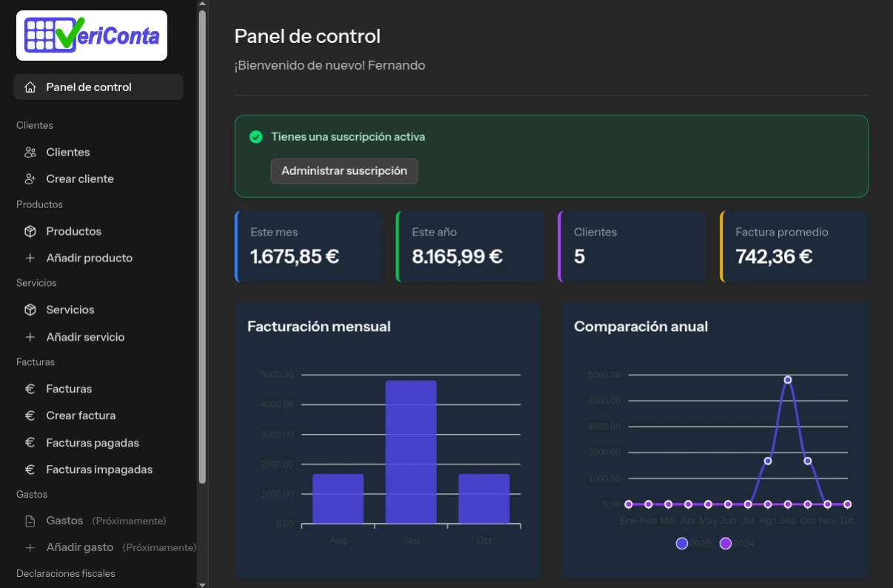Click the euro icon next to Crear factura

[30, 415]
